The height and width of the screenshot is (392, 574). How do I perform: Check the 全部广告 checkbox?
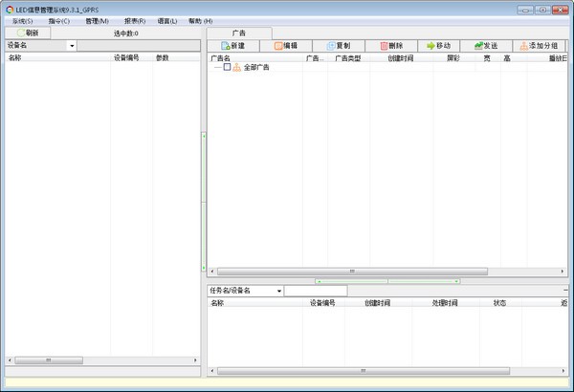tap(227, 67)
